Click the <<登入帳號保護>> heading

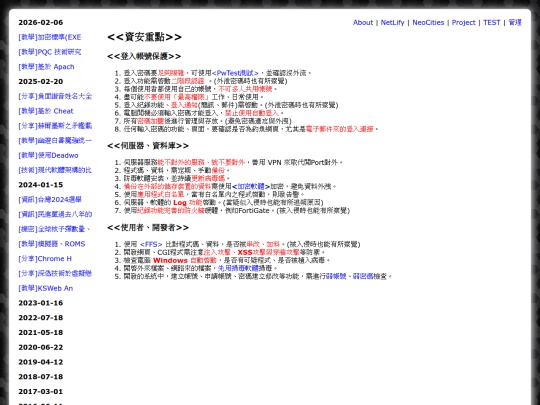click(x=144, y=56)
